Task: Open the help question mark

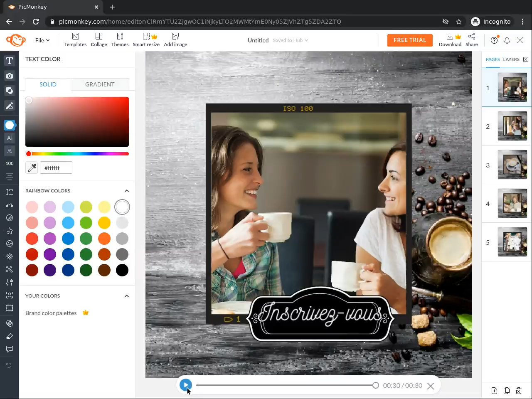Action: [x=494, y=40]
